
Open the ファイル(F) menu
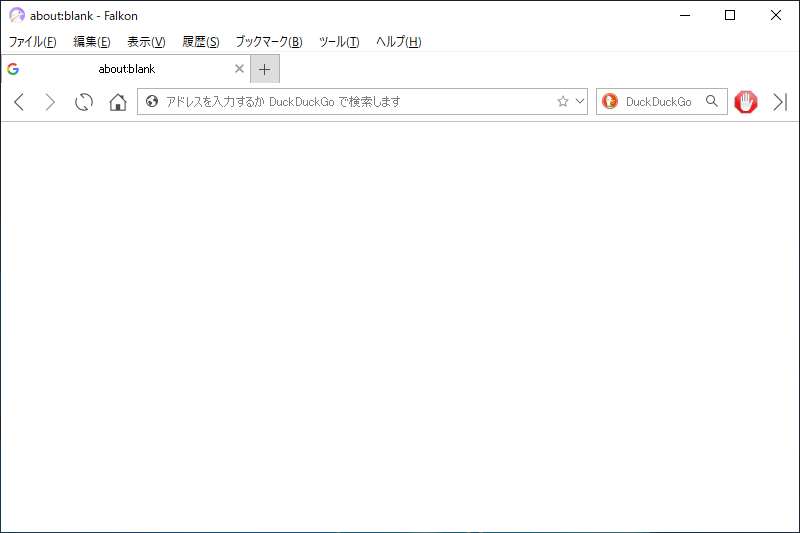pyautogui.click(x=33, y=42)
